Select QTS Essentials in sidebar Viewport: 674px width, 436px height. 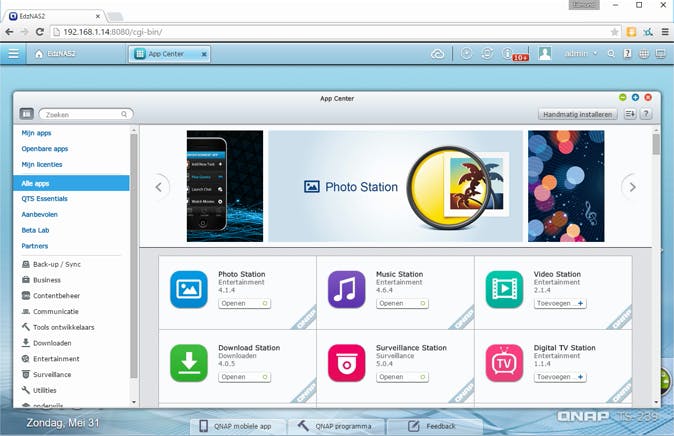(44, 199)
